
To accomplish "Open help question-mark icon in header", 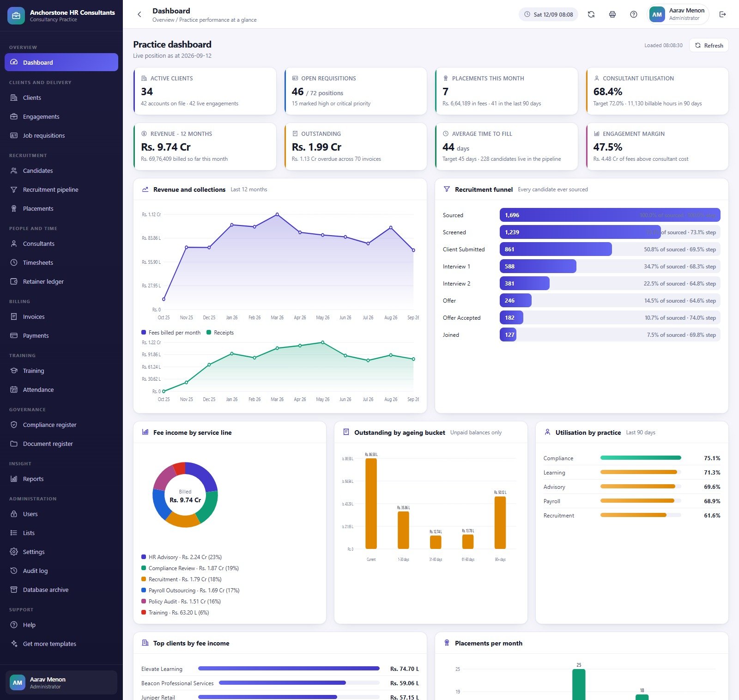I will click(x=634, y=14).
